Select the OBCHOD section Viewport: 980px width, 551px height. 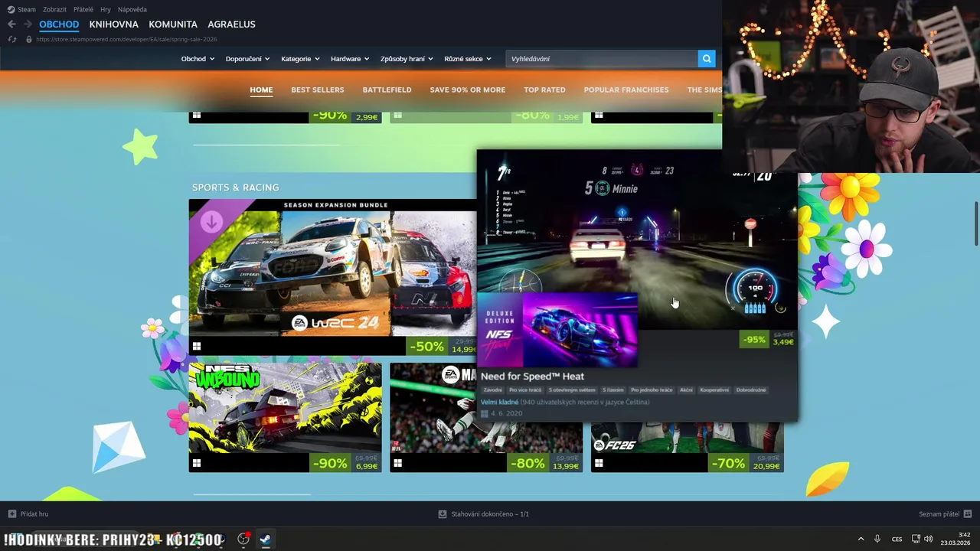[59, 24]
